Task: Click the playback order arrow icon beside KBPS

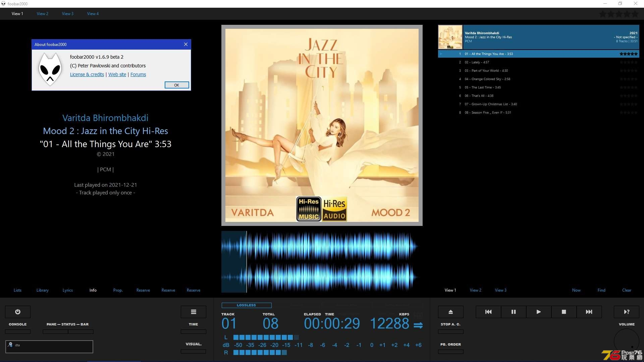Action: (x=418, y=325)
